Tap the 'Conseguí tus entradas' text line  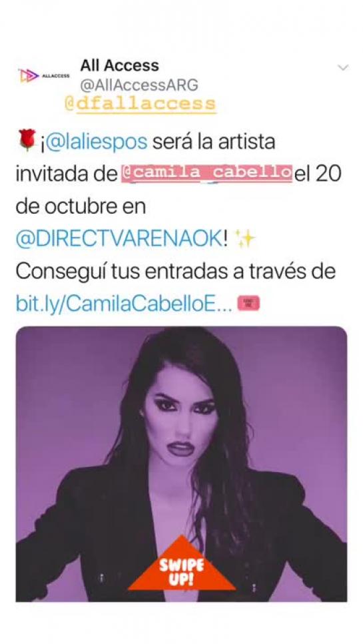coord(176,272)
